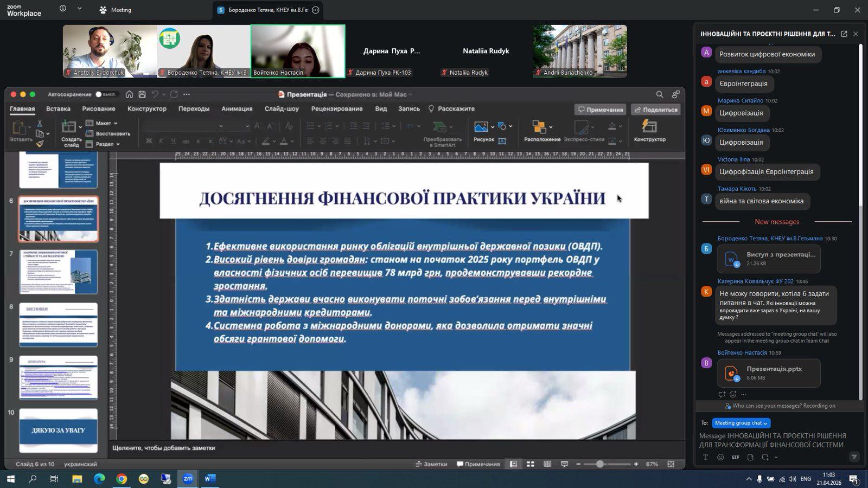Click the search magnifier in PowerPoint title bar

[659, 94]
